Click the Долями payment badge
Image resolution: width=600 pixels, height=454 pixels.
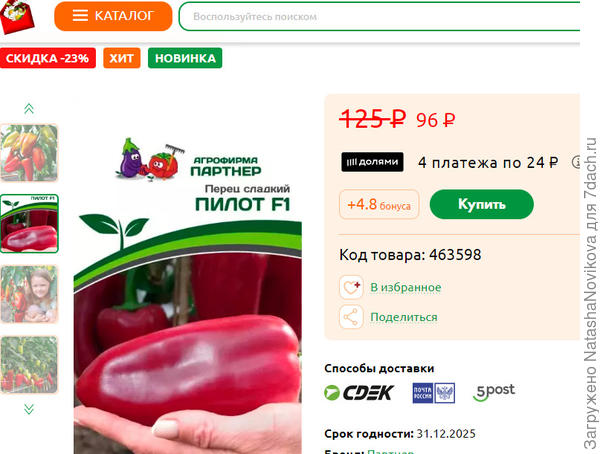[x=372, y=162]
